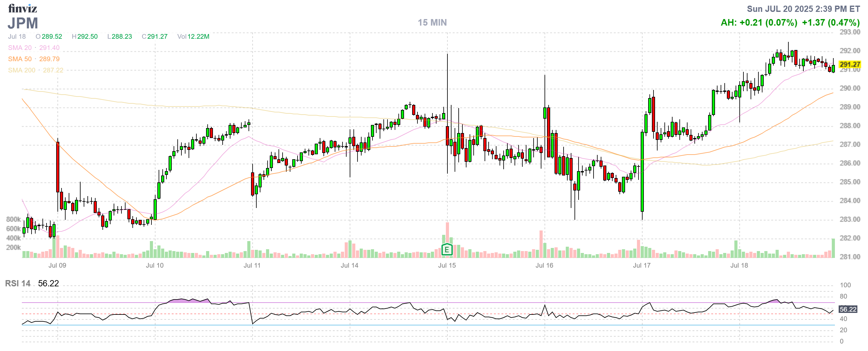Image resolution: width=868 pixels, height=351 pixels.
Task: Click the Jul 17 date label
Action: click(x=642, y=265)
